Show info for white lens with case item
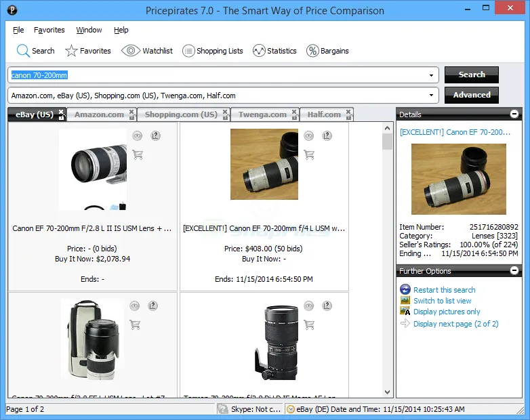 click(152, 306)
